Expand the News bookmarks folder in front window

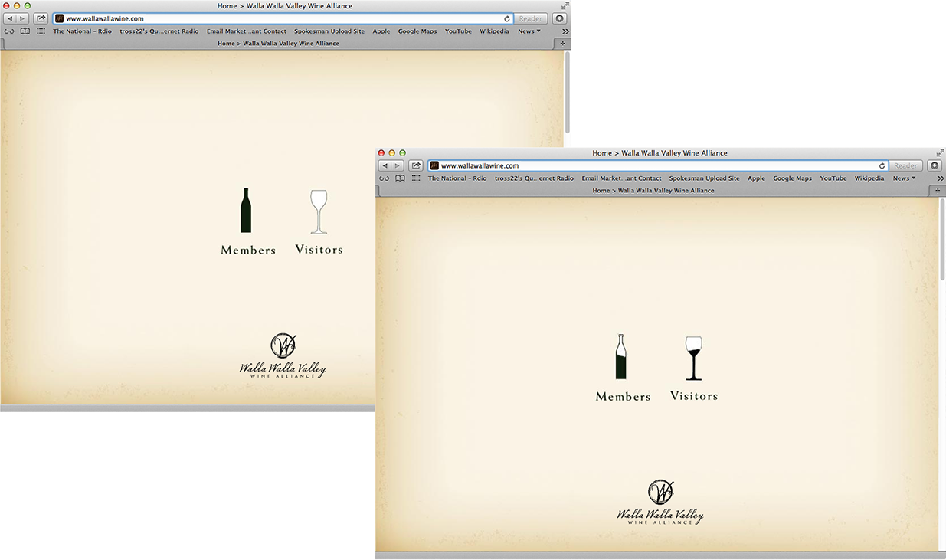[x=904, y=178]
